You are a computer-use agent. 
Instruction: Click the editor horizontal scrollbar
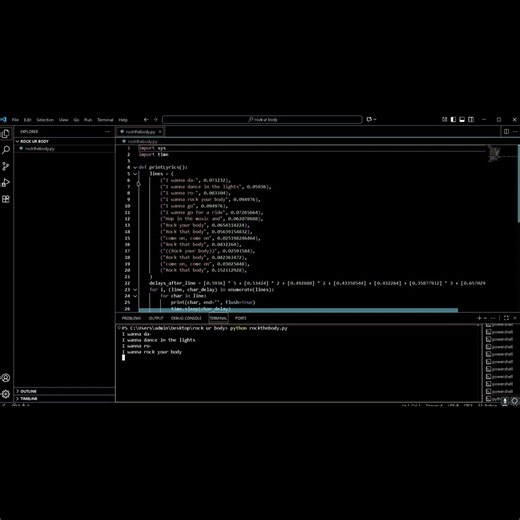(x=298, y=310)
